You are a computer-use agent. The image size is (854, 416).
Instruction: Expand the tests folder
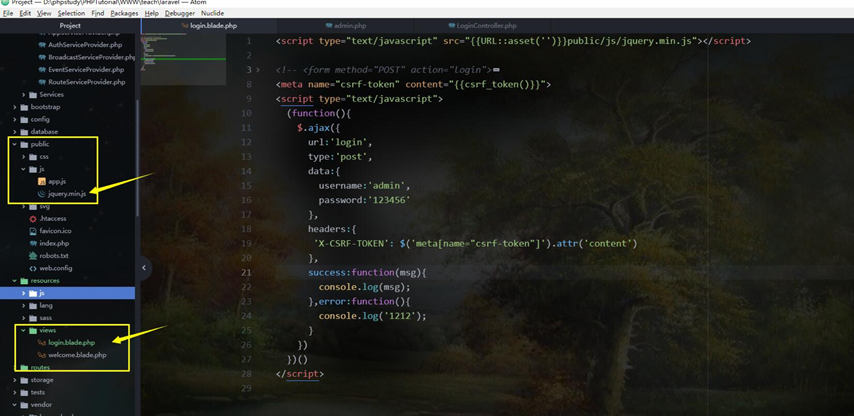(x=15, y=392)
